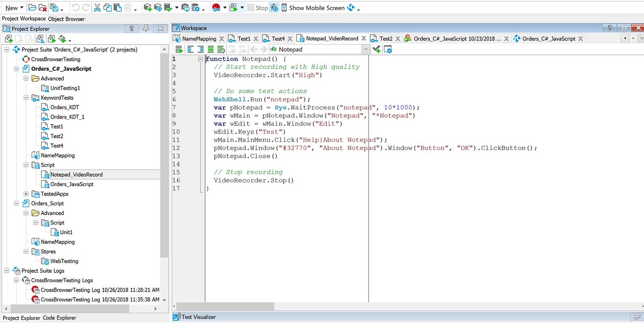Collapse the Project Suite 'Orders_C#_JavaScript' root node
The height and width of the screenshot is (323, 644).
(x=7, y=49)
